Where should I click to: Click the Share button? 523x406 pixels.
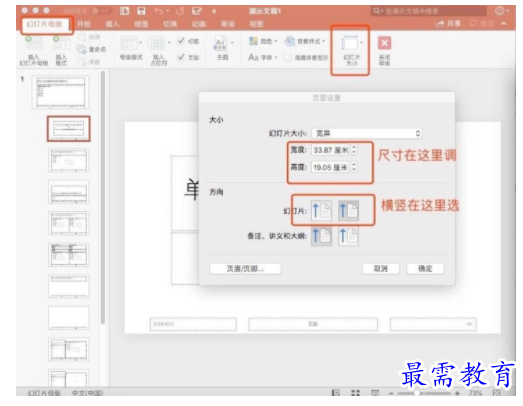click(448, 24)
